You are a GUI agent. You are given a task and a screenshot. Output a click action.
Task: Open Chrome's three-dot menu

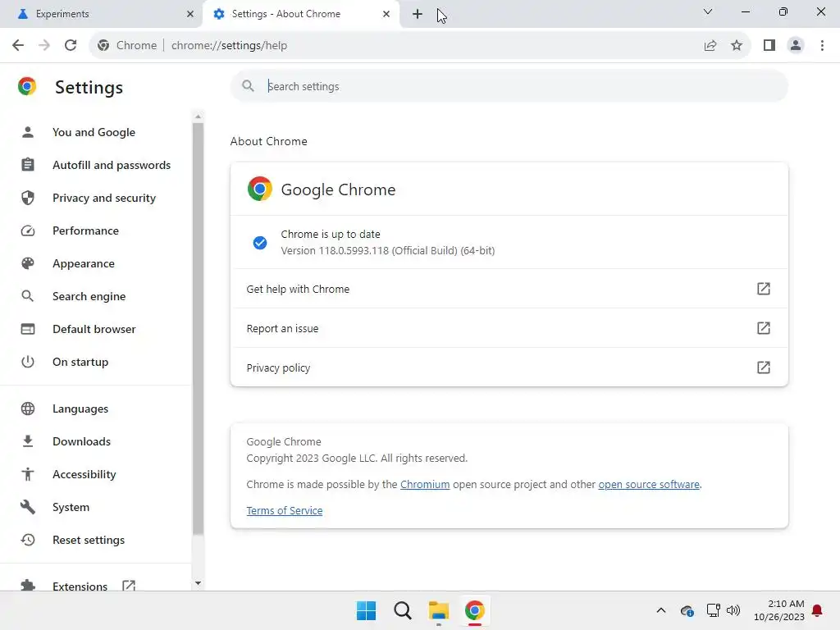[x=822, y=46]
